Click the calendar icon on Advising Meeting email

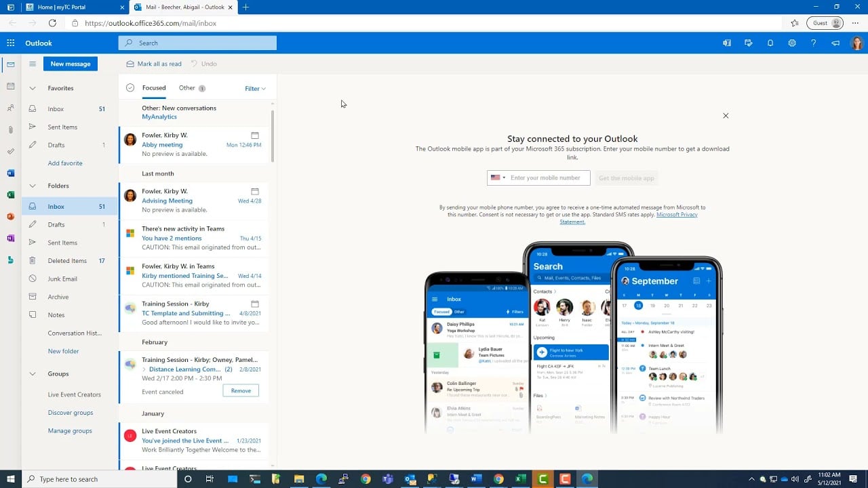[255, 191]
